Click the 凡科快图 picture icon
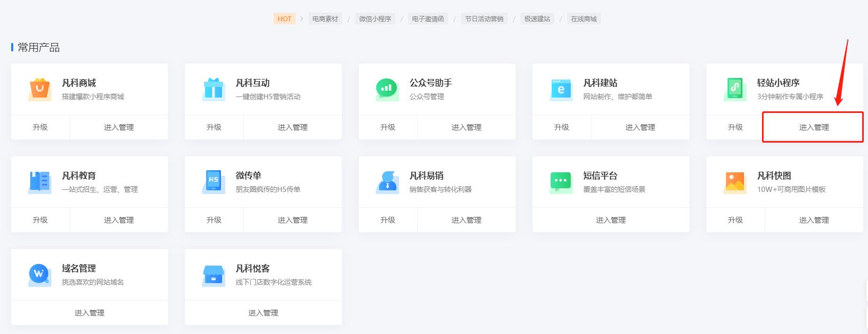 click(734, 182)
